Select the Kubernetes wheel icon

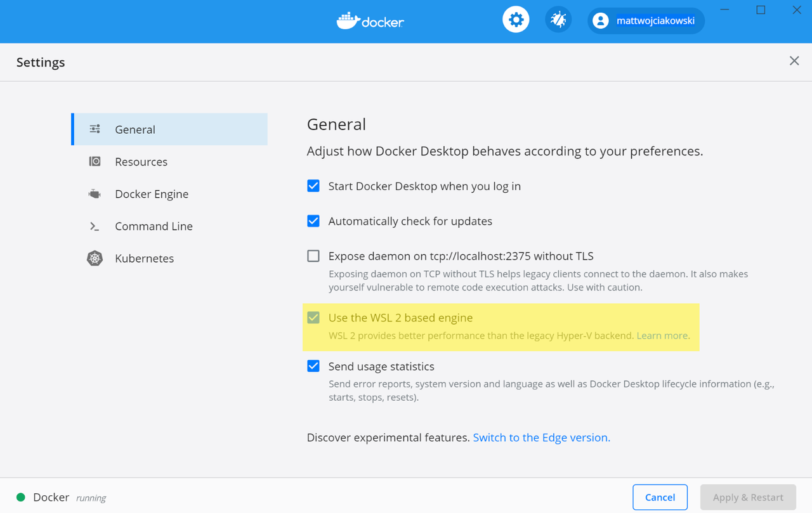[95, 258]
